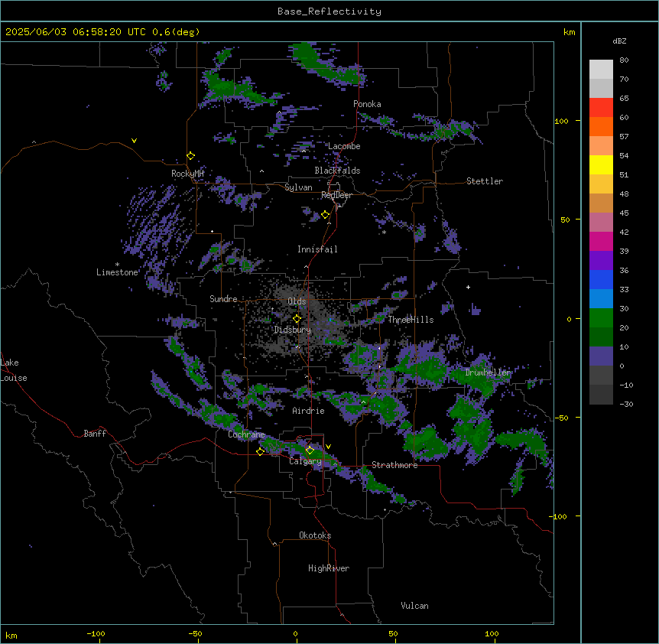Click the yellow diamond marker above RockyMH
The image size is (659, 644).
click(x=191, y=156)
